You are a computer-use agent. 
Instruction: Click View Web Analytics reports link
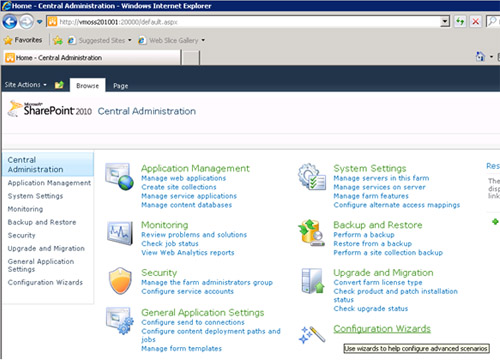point(188,253)
